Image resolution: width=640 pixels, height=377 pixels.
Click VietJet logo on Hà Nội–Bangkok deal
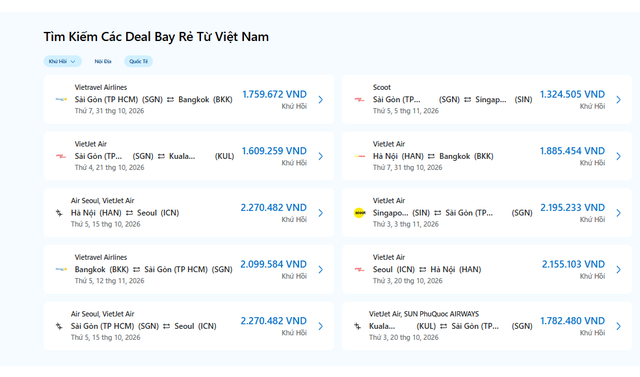click(x=359, y=156)
